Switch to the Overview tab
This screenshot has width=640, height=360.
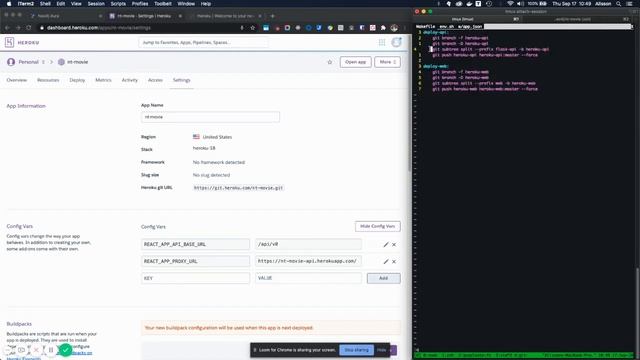(x=16, y=80)
